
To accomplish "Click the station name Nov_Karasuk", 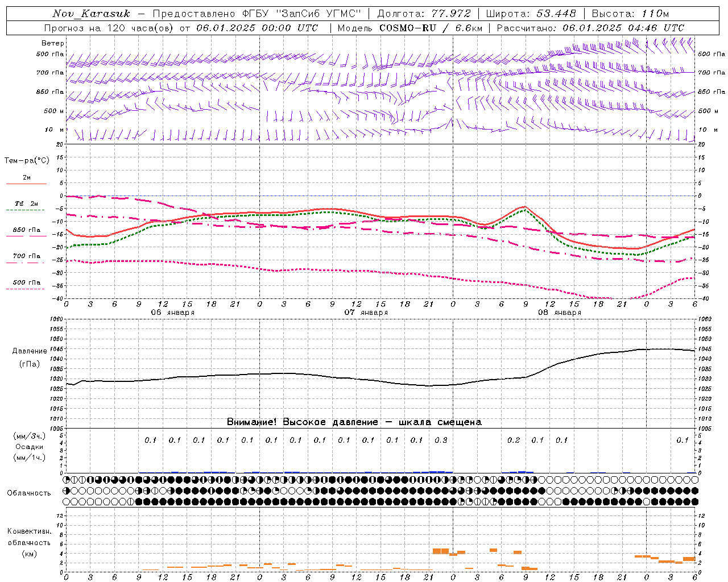I will click(x=92, y=14).
